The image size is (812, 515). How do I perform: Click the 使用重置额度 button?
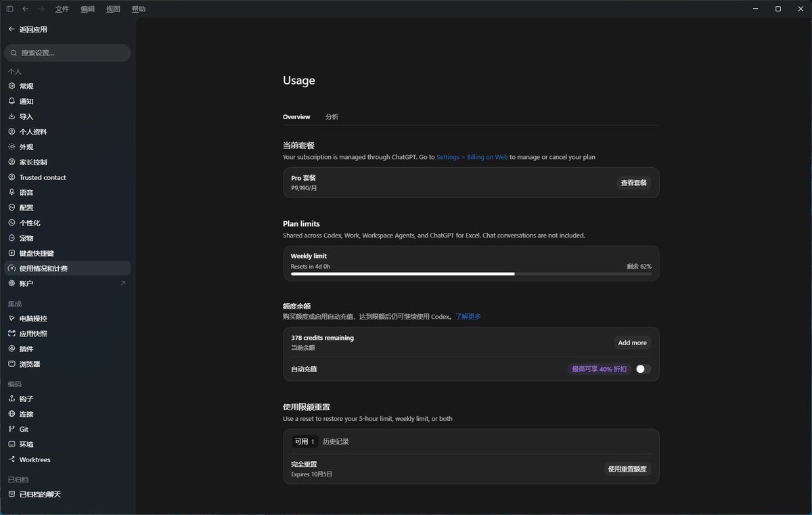(627, 469)
